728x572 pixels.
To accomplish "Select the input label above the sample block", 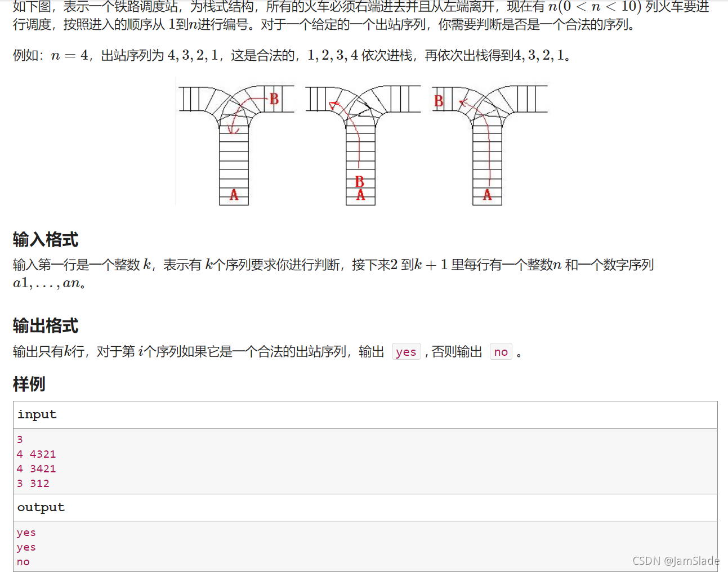I will click(37, 414).
